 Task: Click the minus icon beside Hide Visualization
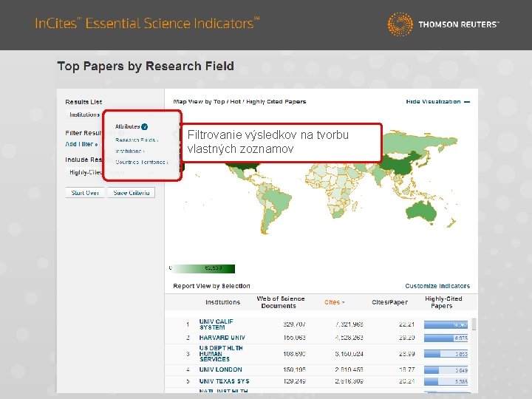(x=467, y=102)
